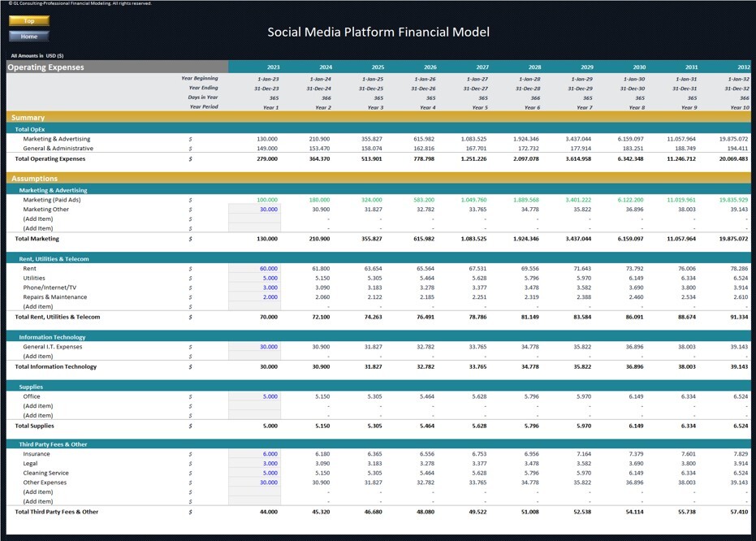Viewport: 756px width, 541px height.
Task: Click the Total Operating Expenses 279.000 cell
Action: [x=267, y=158]
